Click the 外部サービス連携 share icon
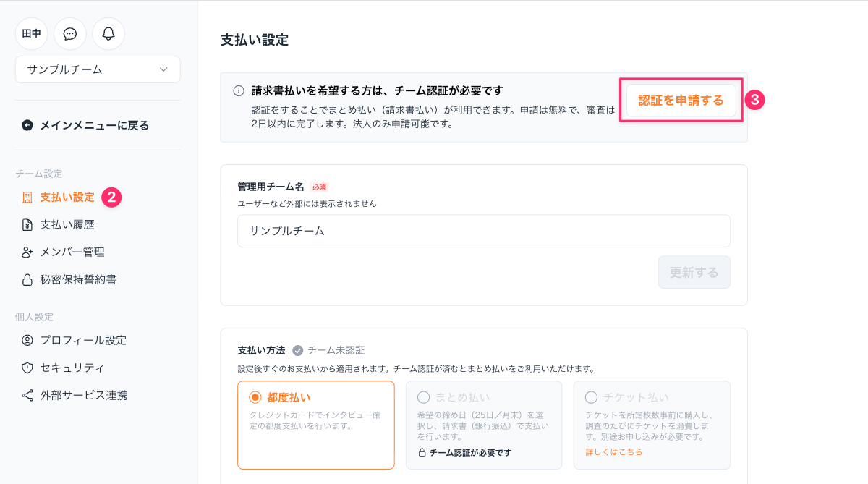868x484 pixels. pos(27,395)
